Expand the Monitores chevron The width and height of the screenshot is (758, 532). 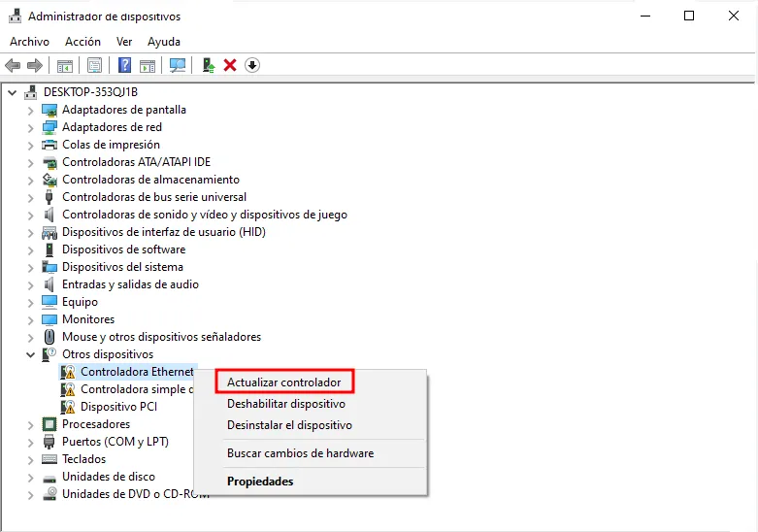pos(30,320)
